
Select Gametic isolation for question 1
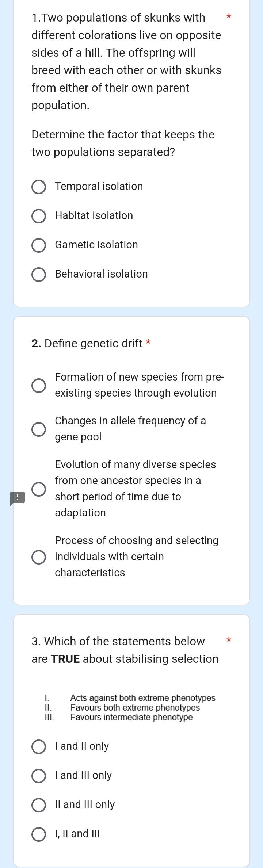click(38, 245)
